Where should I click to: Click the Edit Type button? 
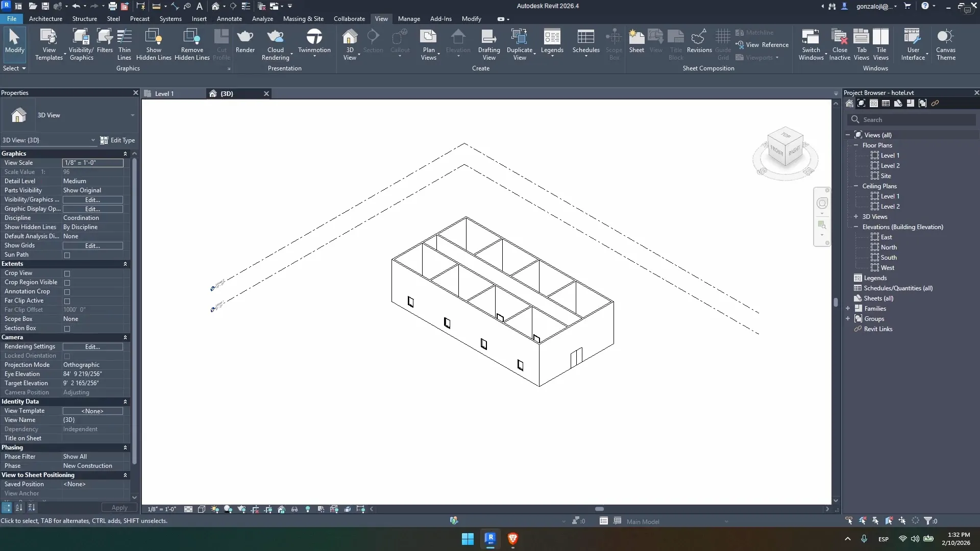[118, 140]
